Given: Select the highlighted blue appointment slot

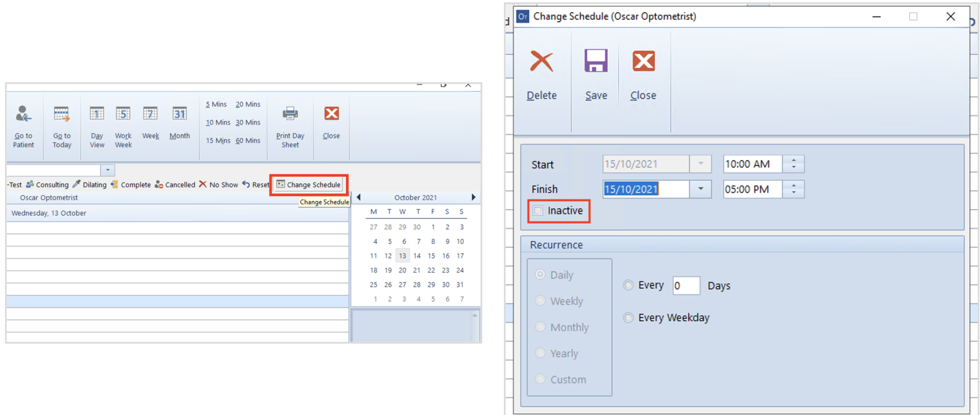Looking at the screenshot, I should 177,301.
